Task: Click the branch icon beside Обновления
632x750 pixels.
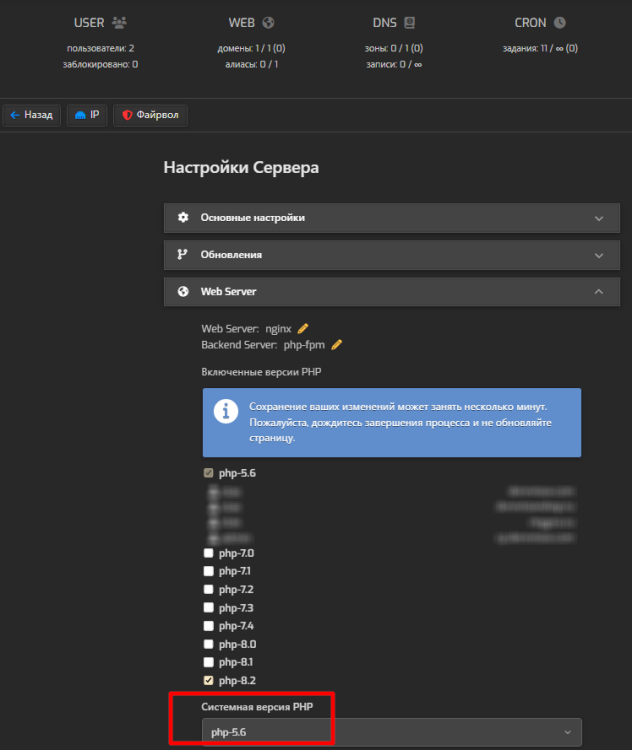Action: (x=183, y=254)
